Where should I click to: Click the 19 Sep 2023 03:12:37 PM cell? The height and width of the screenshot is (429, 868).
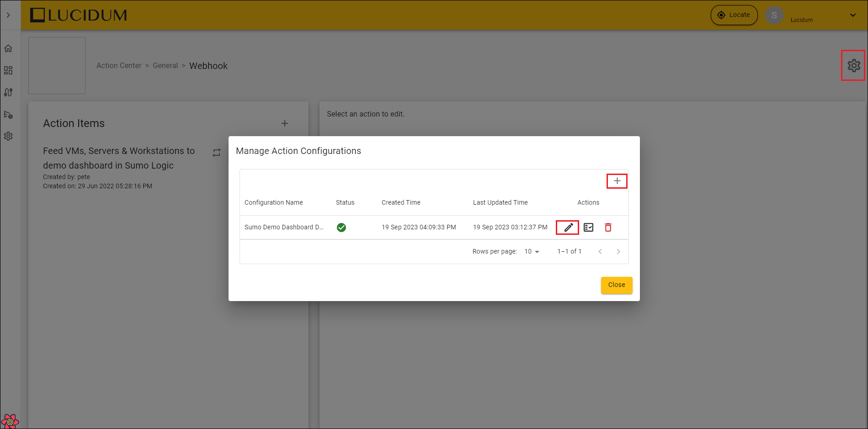[510, 227]
